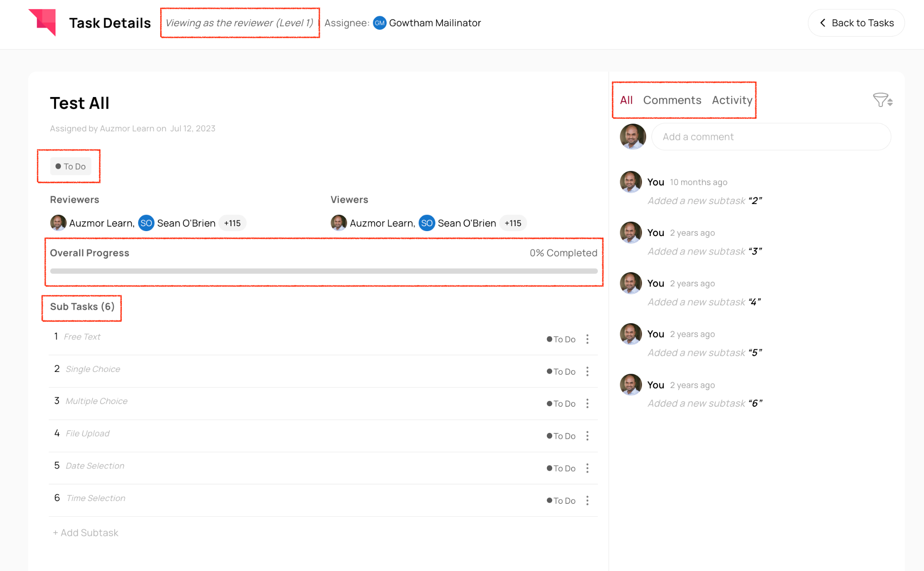Click the GM assignee avatar
This screenshot has width=924, height=571.
pyautogui.click(x=380, y=23)
